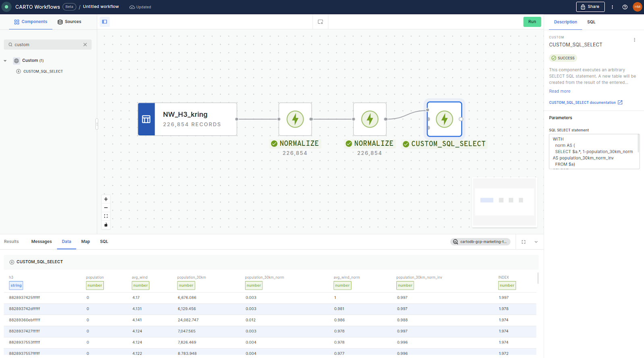
Task: Click the SQL SELECT statement text area
Action: click(594, 151)
